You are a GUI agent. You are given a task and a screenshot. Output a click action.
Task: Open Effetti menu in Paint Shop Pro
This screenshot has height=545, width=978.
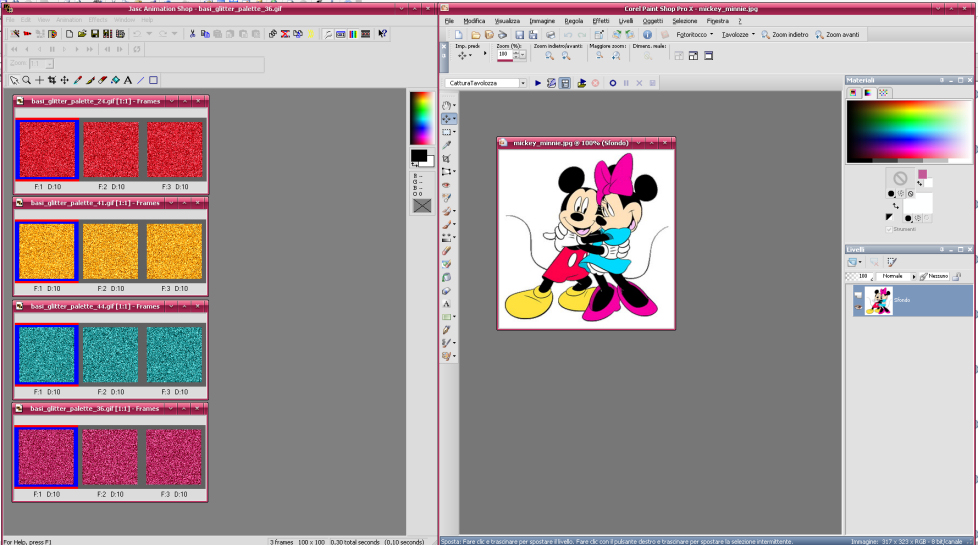[x=601, y=21]
